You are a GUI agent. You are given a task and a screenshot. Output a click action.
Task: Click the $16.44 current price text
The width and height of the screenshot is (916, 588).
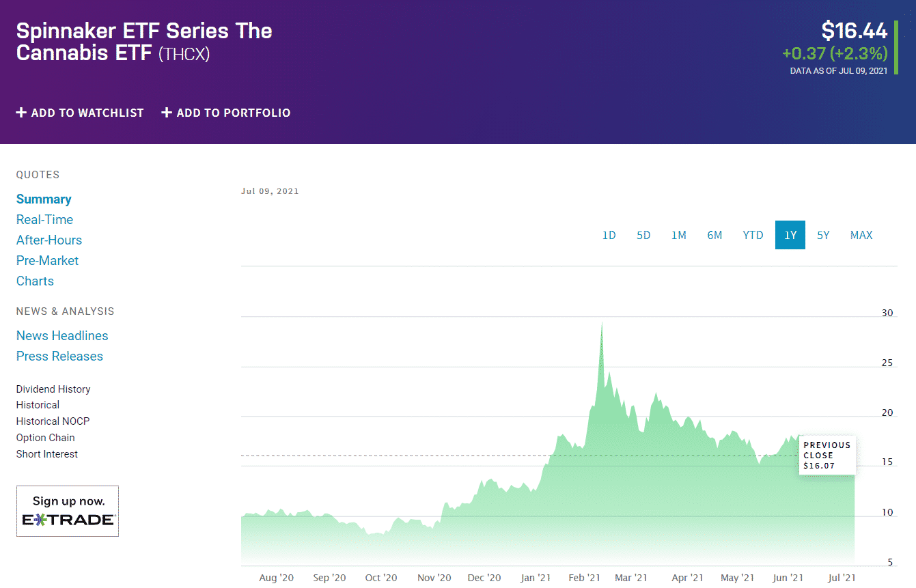855,31
